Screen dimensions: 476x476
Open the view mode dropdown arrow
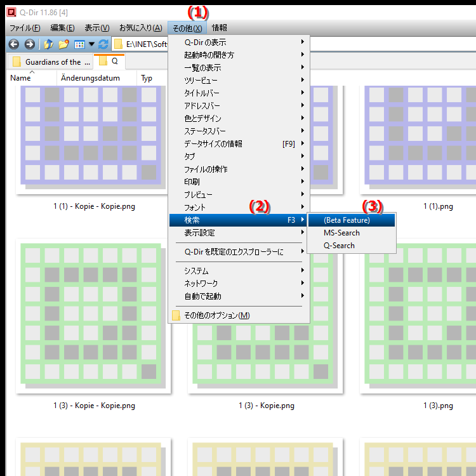(x=91, y=44)
